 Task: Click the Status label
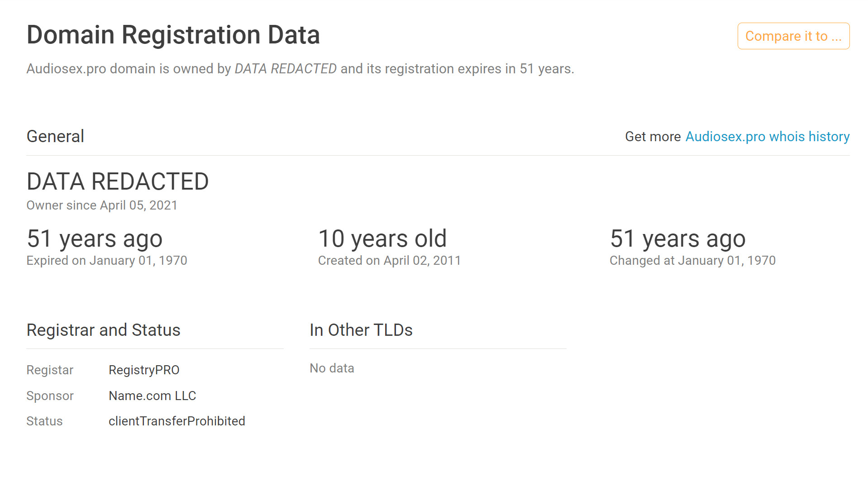pos(44,421)
